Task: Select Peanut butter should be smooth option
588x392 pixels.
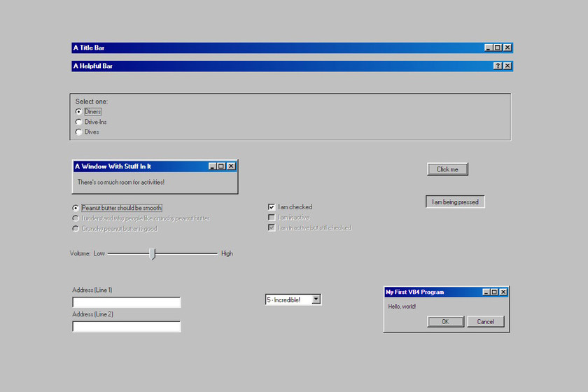Action: (76, 208)
